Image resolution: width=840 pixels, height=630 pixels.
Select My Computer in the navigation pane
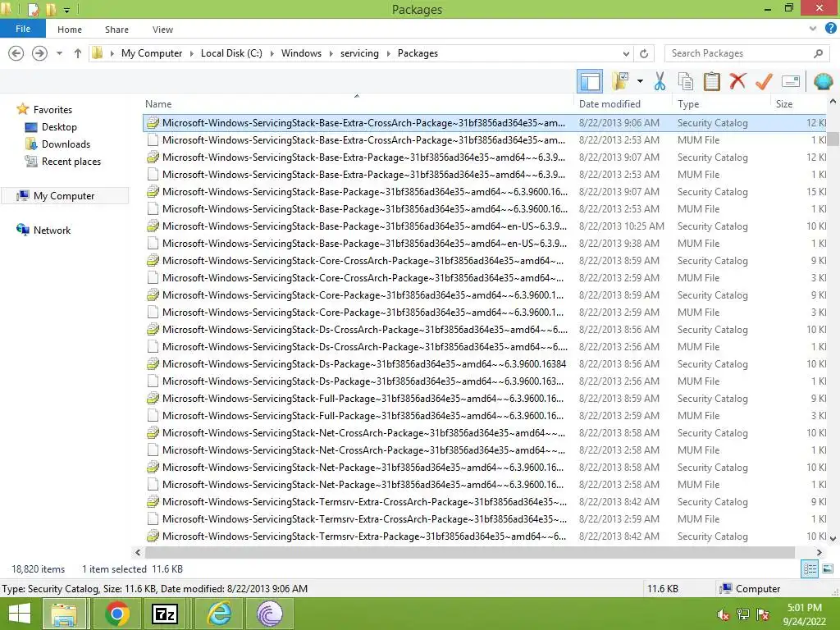(x=64, y=195)
